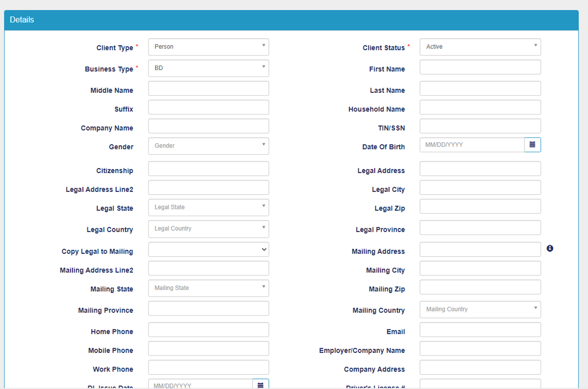Focus the Last Name input
The height and width of the screenshot is (389, 588).
480,89
